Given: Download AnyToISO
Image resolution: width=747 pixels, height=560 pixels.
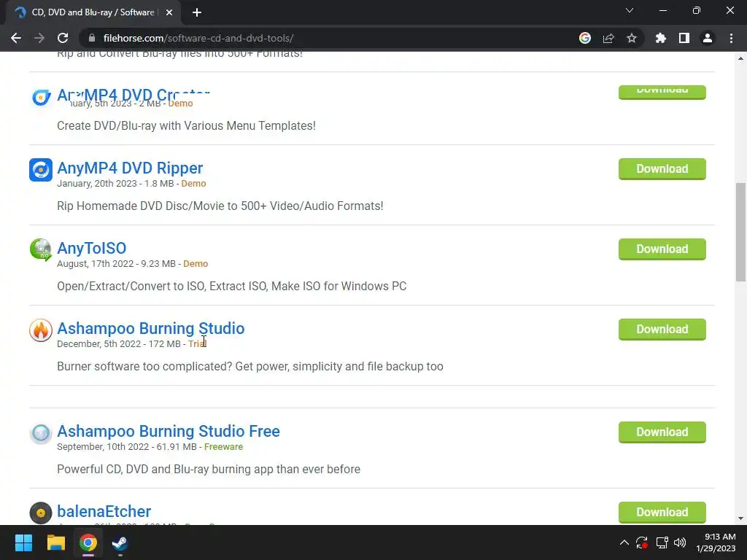Looking at the screenshot, I should [662, 249].
